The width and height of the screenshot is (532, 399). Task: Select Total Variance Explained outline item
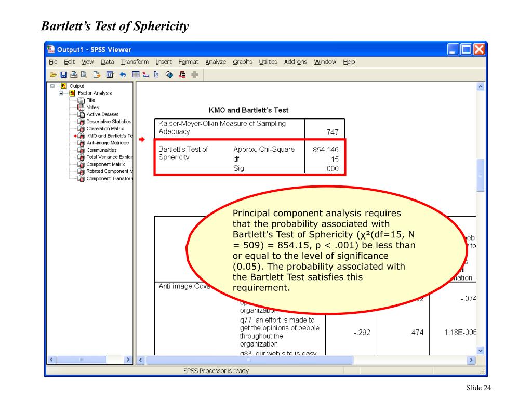tap(109, 157)
